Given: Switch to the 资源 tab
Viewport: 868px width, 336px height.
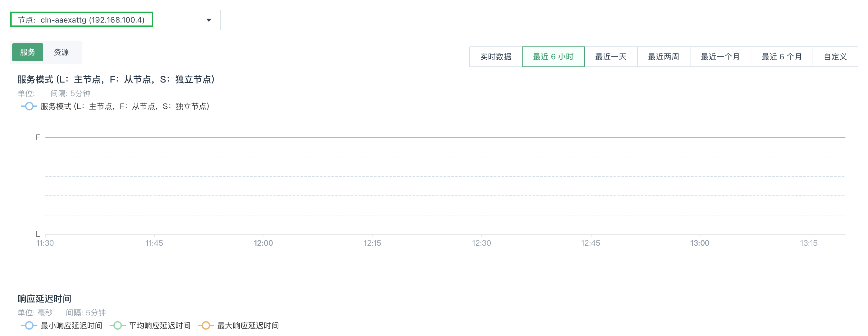Looking at the screenshot, I should coord(61,52).
